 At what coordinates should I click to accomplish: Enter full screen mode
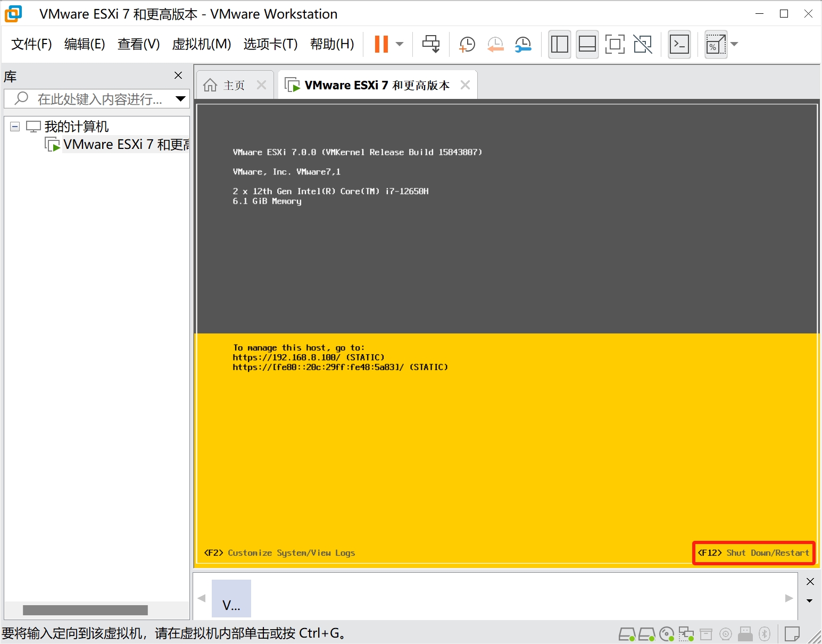tap(615, 44)
